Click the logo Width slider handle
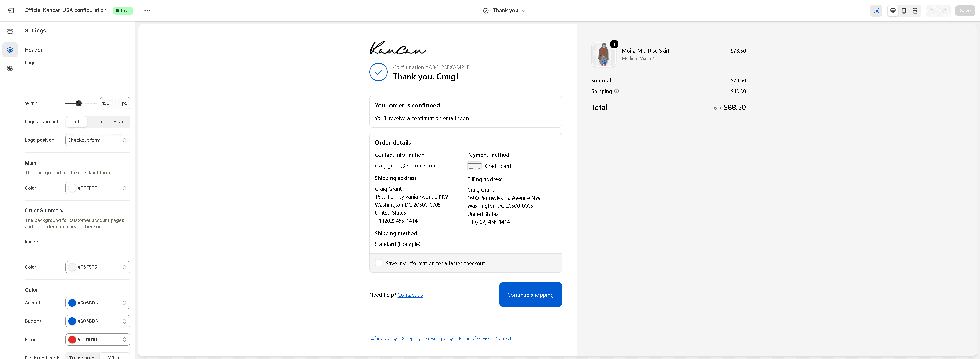 click(x=79, y=103)
